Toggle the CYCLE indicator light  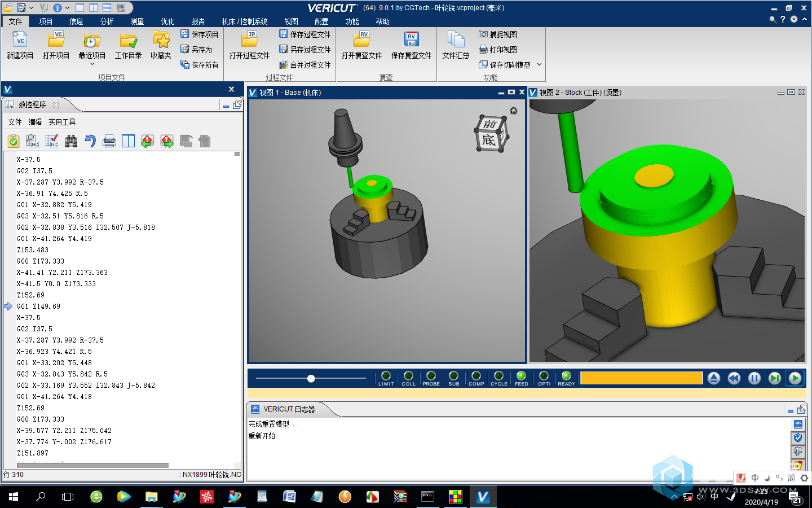(499, 376)
